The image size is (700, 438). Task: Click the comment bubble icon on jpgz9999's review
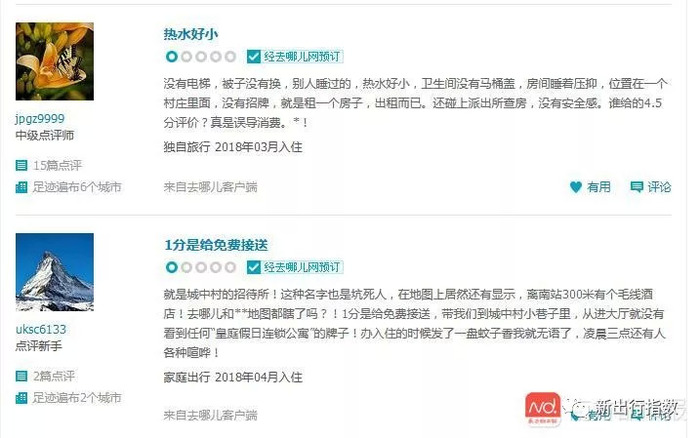tap(637, 187)
